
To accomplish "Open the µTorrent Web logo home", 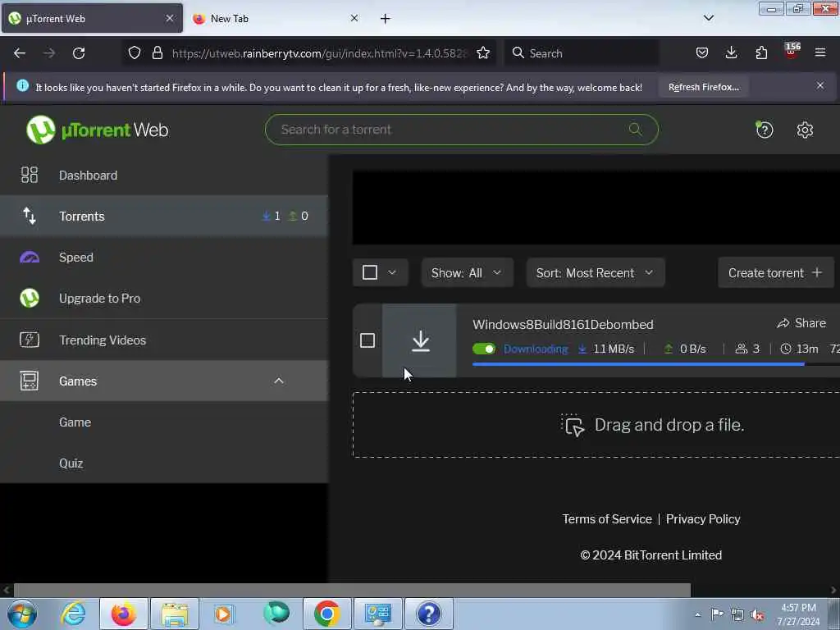I will tap(98, 130).
